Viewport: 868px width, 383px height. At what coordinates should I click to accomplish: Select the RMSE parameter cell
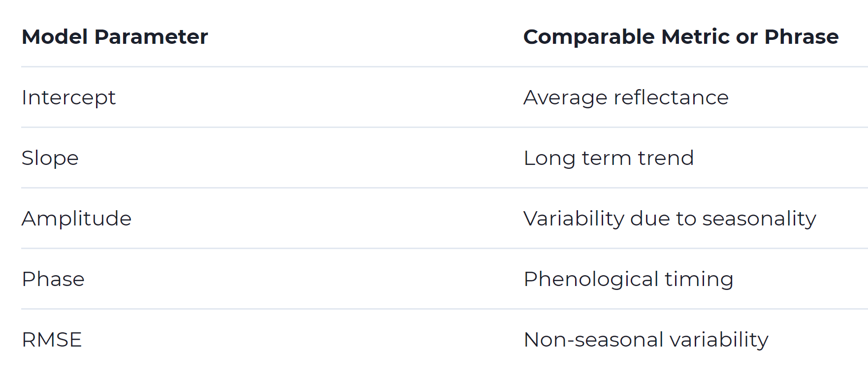coord(52,340)
